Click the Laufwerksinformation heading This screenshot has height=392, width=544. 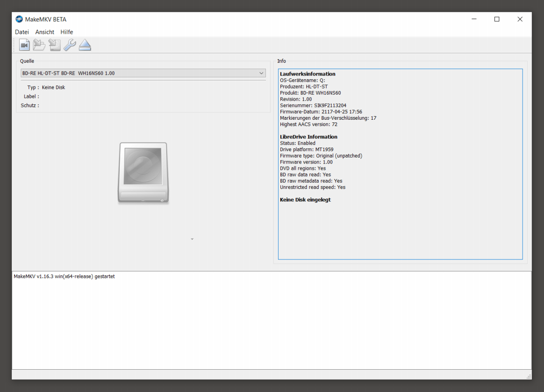(307, 74)
